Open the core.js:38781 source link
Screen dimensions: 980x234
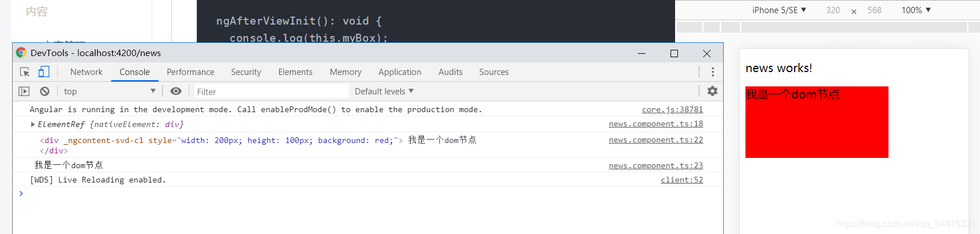[672, 110]
